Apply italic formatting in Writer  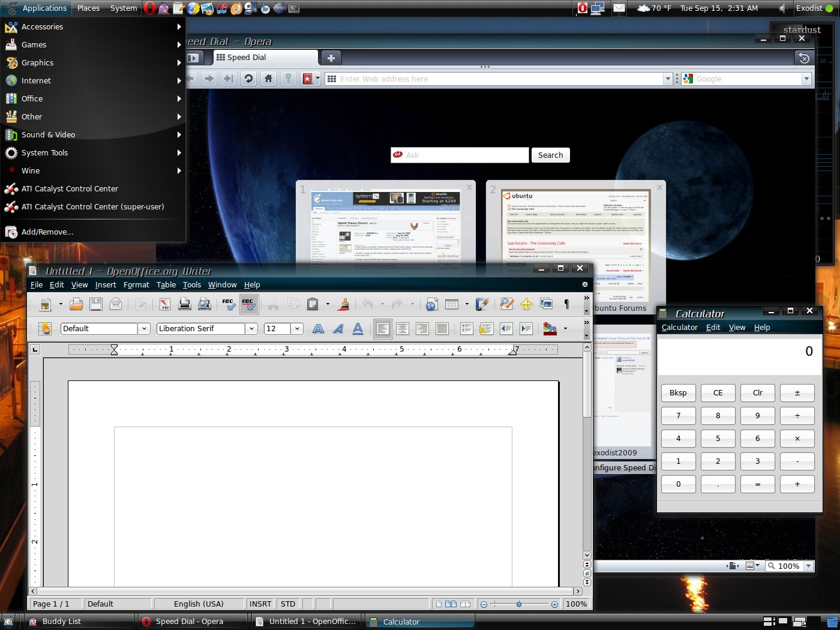(x=338, y=328)
